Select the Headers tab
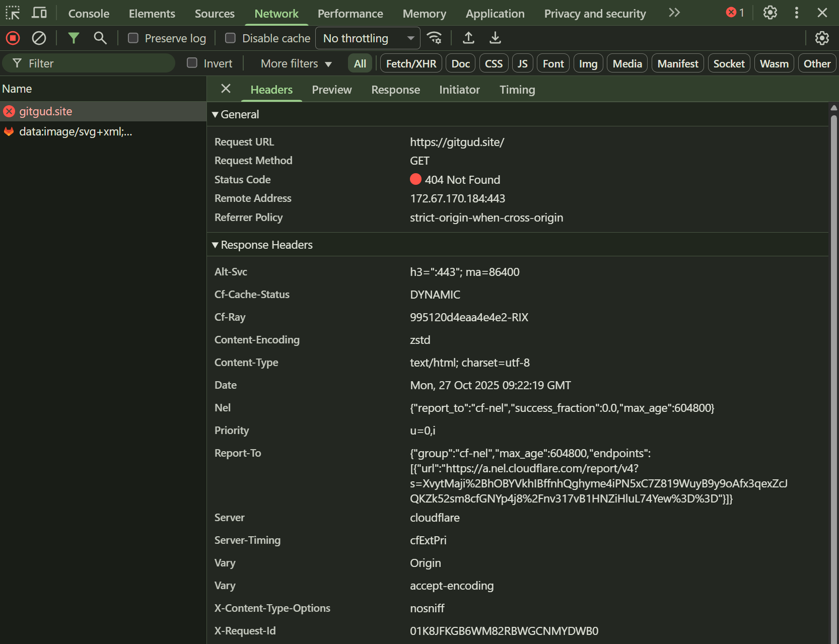Screen dimensions: 839x644 tap(271, 90)
